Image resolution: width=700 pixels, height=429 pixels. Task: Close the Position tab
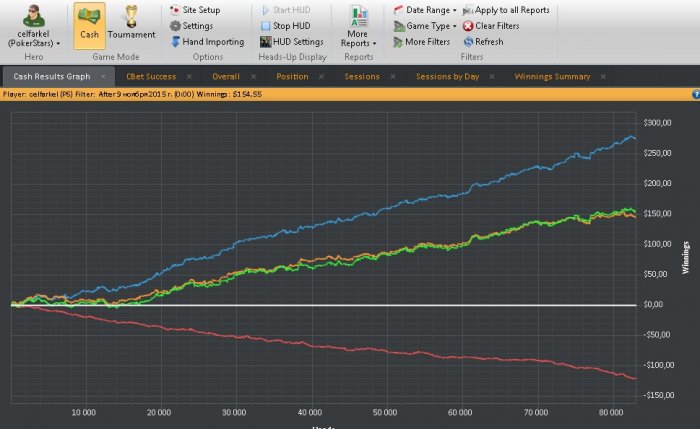click(321, 77)
